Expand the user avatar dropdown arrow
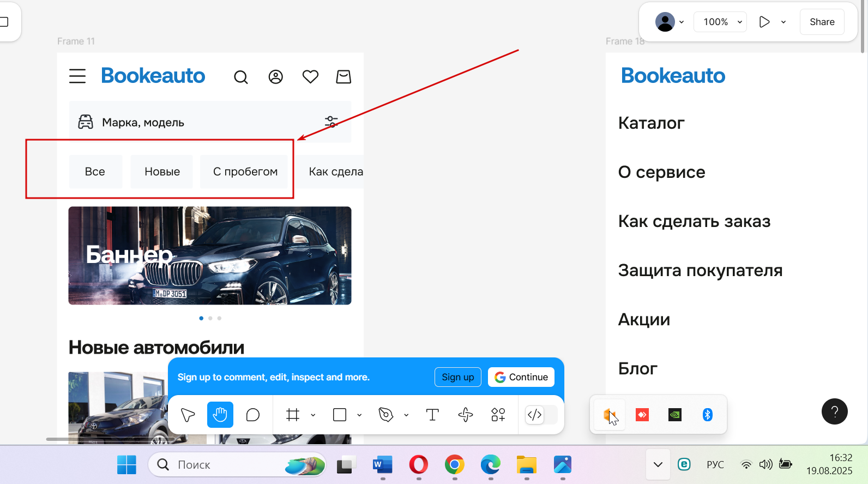The image size is (868, 484). (682, 22)
